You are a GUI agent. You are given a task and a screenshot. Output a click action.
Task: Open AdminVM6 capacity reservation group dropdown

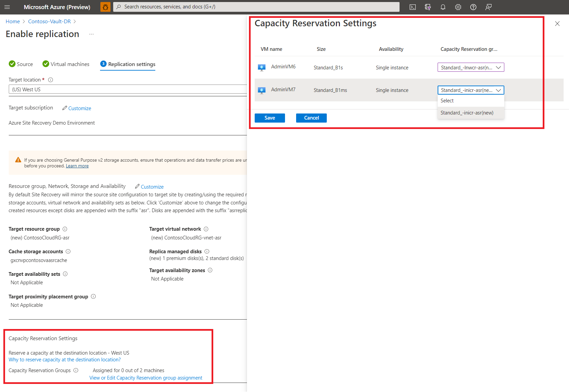471,67
